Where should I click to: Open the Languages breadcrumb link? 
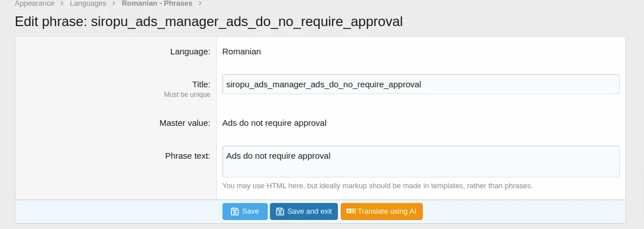[88, 3]
